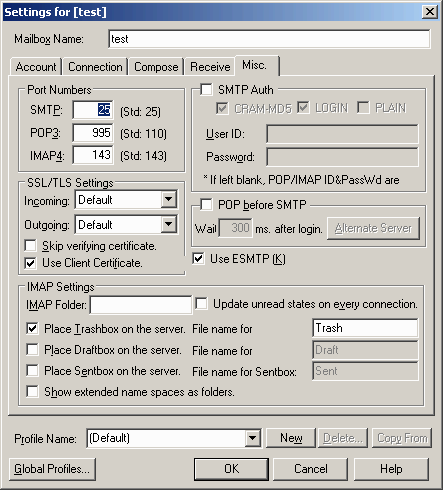Click the IMAP Folder text field

pyautogui.click(x=141, y=305)
